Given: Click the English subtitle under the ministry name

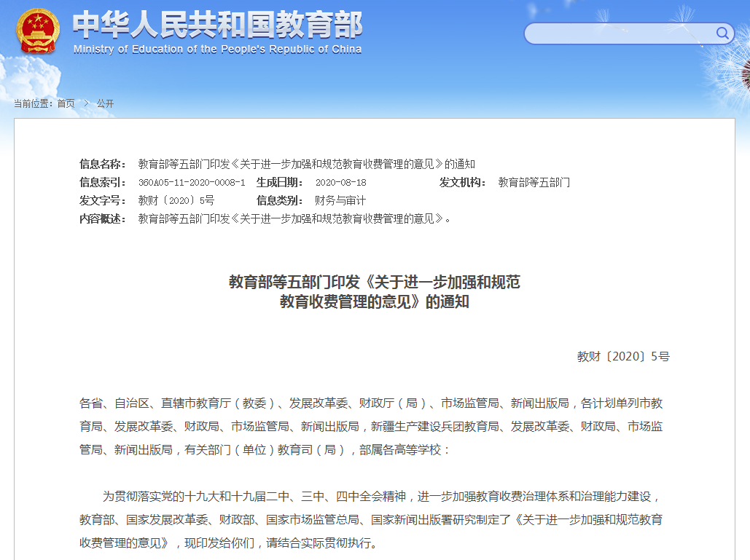Looking at the screenshot, I should [216, 50].
